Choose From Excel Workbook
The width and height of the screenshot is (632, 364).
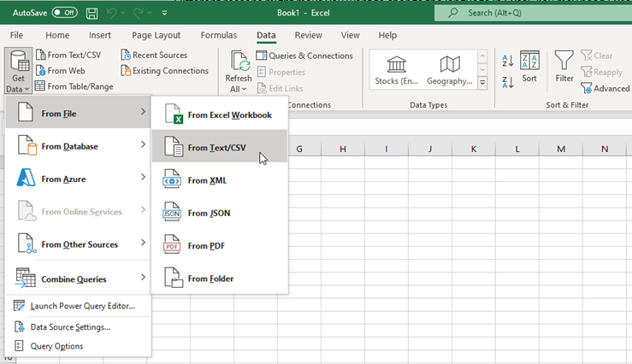coord(220,114)
